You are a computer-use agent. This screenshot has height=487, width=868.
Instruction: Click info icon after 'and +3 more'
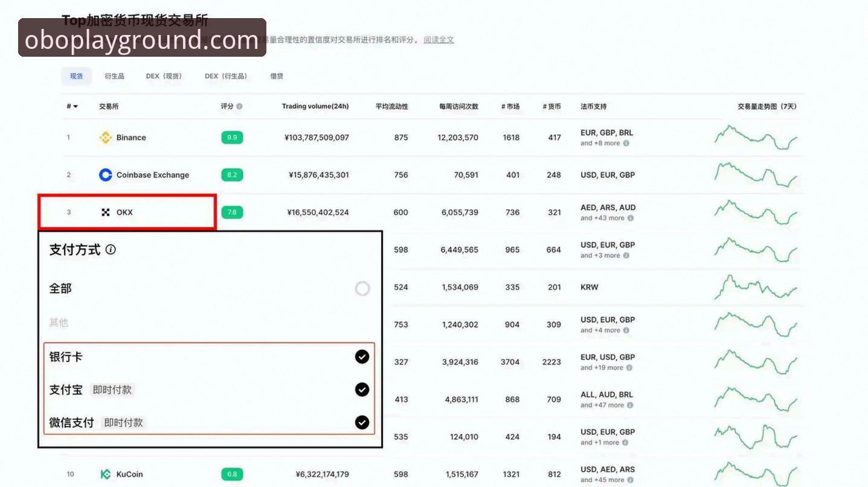626,256
